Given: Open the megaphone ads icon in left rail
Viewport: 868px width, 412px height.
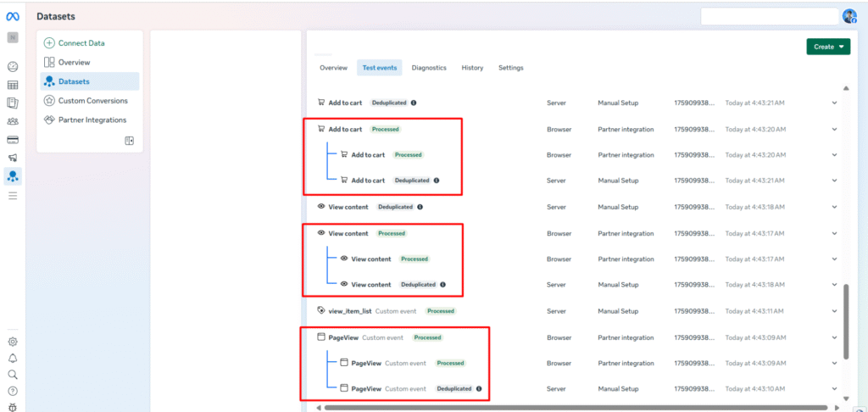Looking at the screenshot, I should [x=13, y=158].
